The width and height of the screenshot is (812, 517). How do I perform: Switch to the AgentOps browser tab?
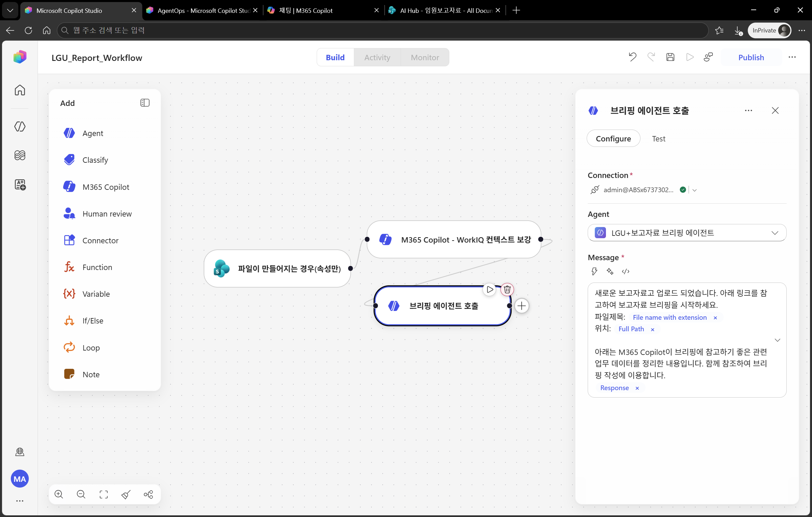(x=202, y=10)
